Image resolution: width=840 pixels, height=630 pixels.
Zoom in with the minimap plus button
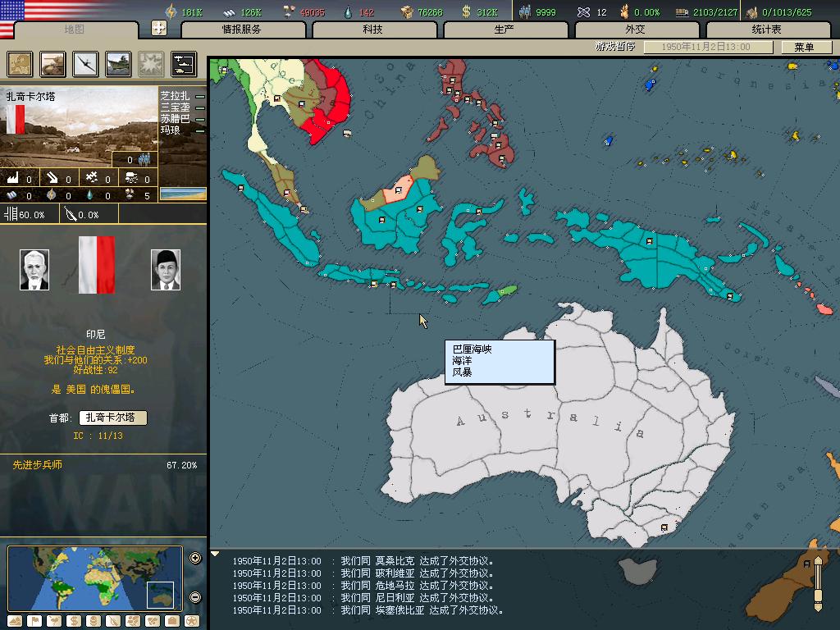click(x=195, y=559)
